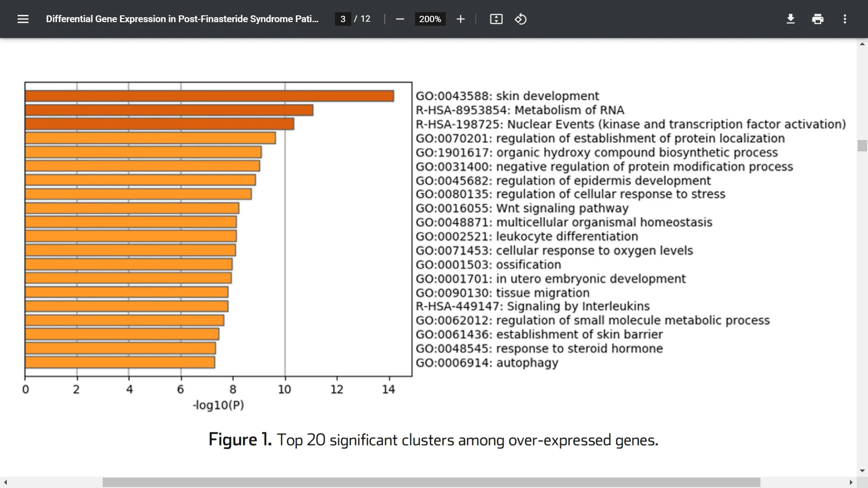Click 'GO:0048871: multicellular organismal homeostasis'
Image resolution: width=868 pixels, height=488 pixels.
[564, 222]
